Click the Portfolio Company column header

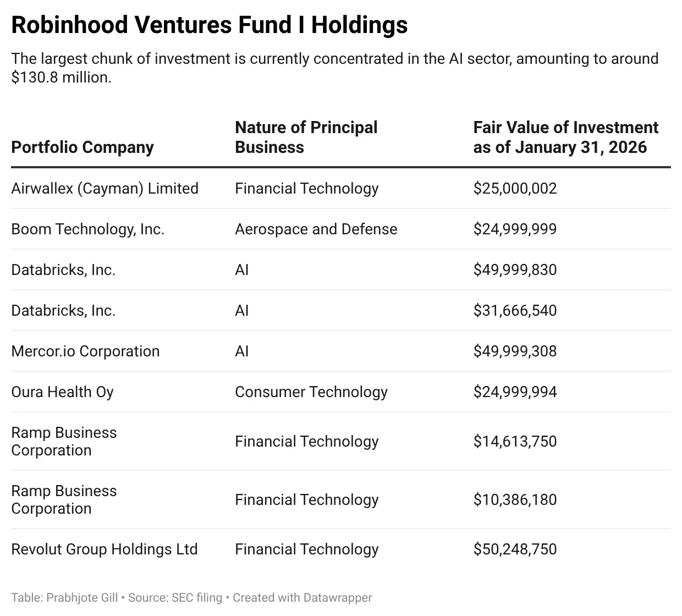[82, 147]
